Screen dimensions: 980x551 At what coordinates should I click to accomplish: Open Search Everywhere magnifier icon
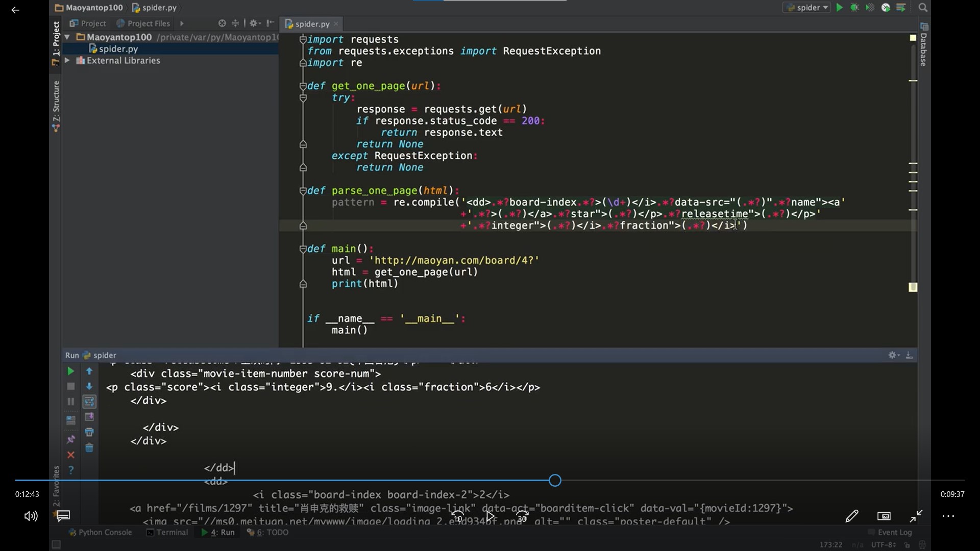[x=923, y=8]
